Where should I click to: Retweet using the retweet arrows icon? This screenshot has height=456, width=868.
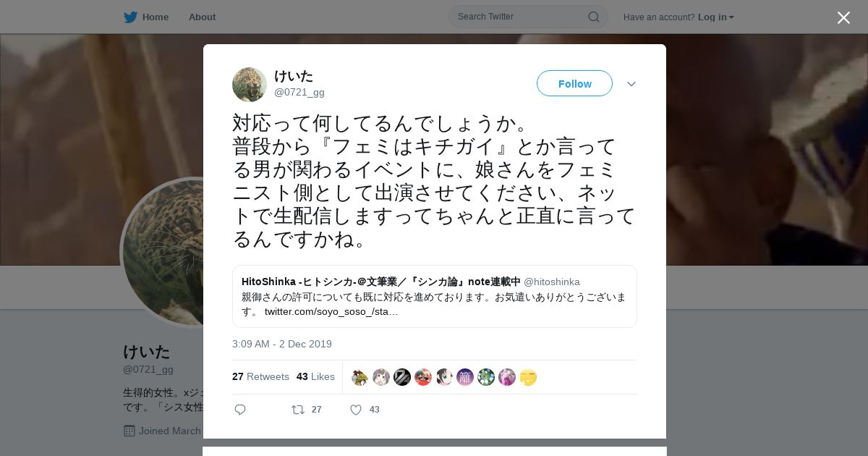298,410
